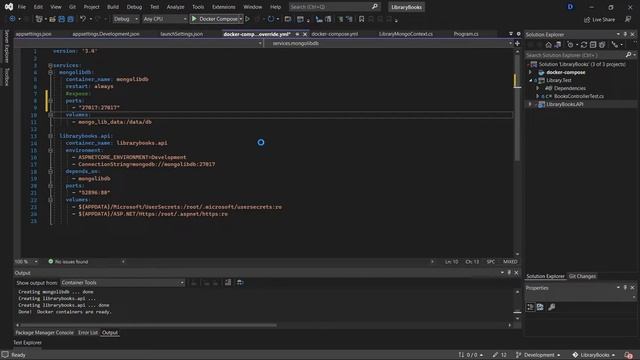640x360 pixels.
Task: Toggle auto-hide pin on Properties panel
Action: pyautogui.click(x=625, y=288)
